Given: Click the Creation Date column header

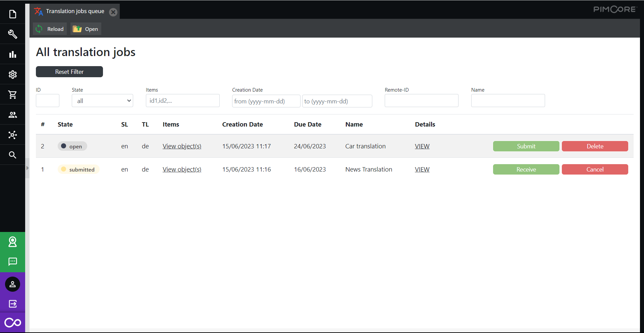Looking at the screenshot, I should click(243, 124).
